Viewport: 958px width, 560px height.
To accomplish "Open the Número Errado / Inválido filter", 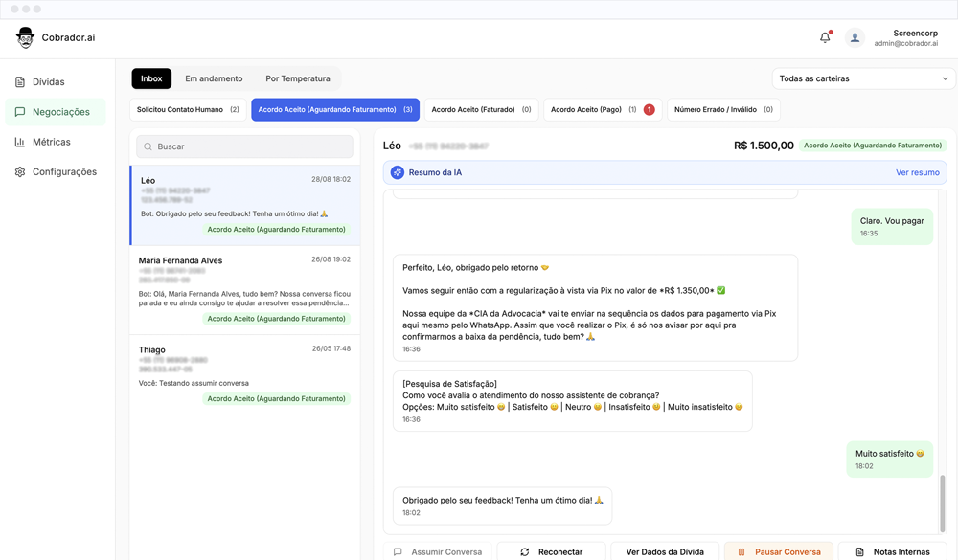I will [723, 110].
